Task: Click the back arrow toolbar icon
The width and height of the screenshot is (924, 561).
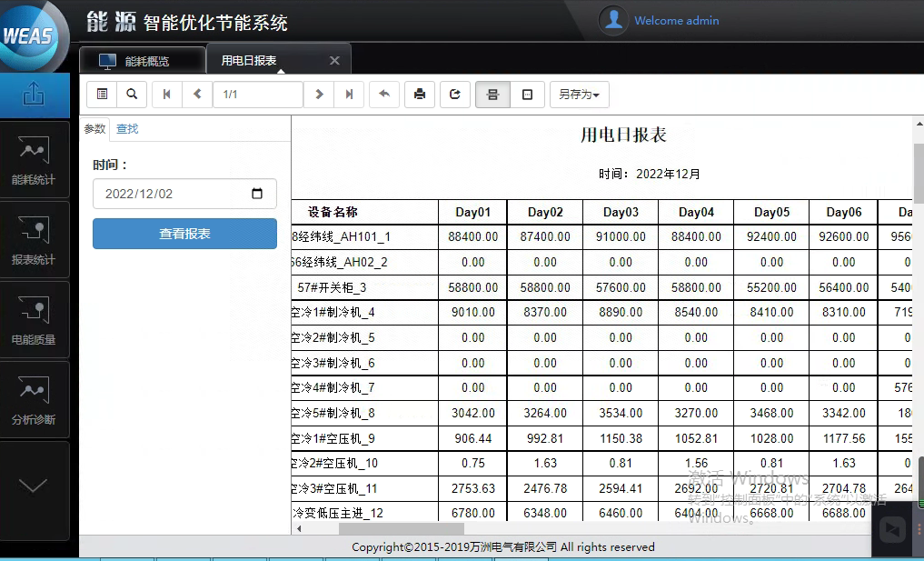Action: [x=384, y=94]
